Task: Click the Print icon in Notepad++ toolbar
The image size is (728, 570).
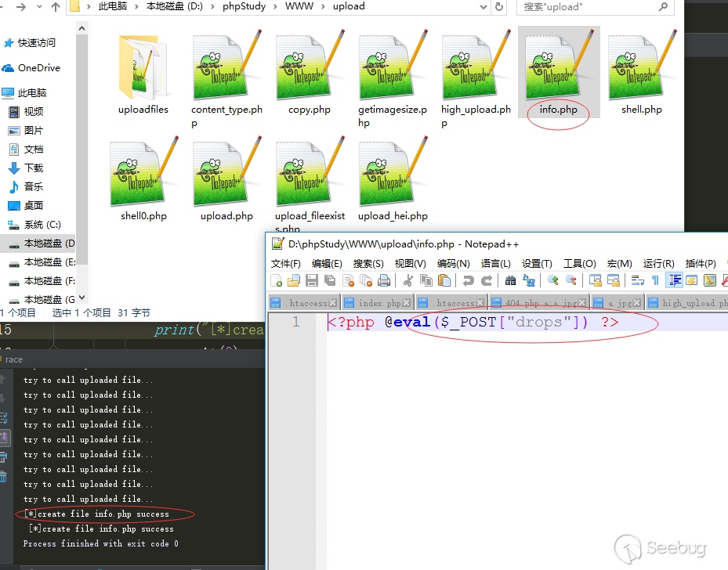Action: (384, 280)
